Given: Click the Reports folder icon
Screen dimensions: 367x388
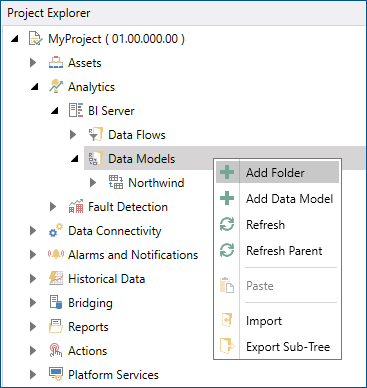Looking at the screenshot, I should pos(56,327).
